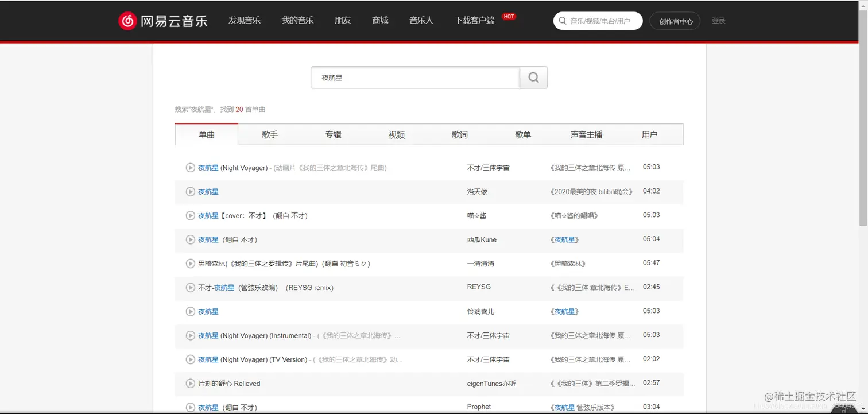This screenshot has width=868, height=414.
Task: Click the 02:57 duration of 片刻的舒心 row
Action: [651, 383]
